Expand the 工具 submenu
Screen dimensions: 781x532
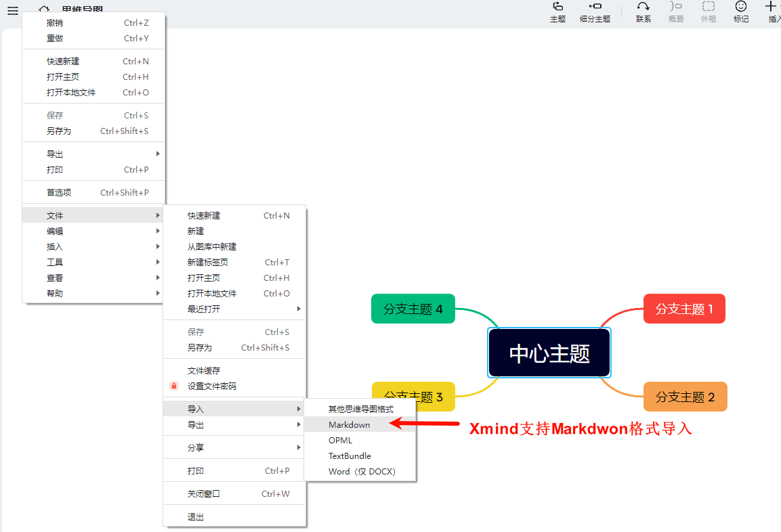93,262
